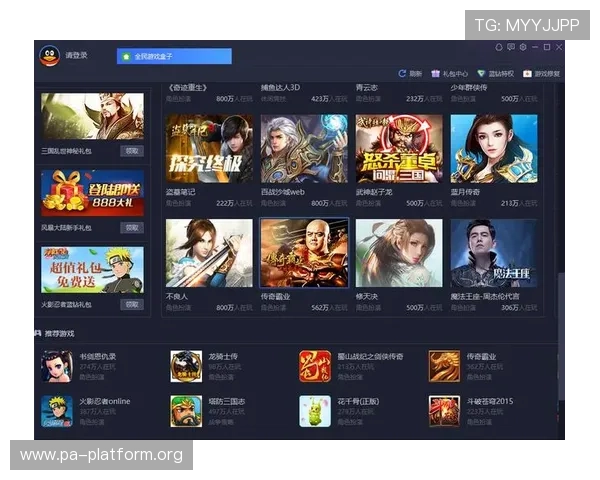The width and height of the screenshot is (600, 480).
Task: Open the 蓝钻特权 privileges link
Action: (x=496, y=73)
